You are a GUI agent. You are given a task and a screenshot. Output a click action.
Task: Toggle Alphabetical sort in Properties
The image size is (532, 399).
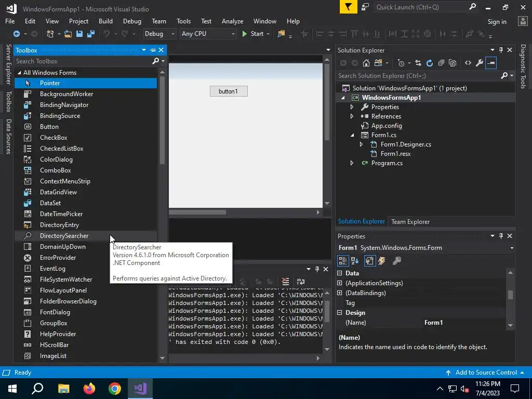pos(355,261)
